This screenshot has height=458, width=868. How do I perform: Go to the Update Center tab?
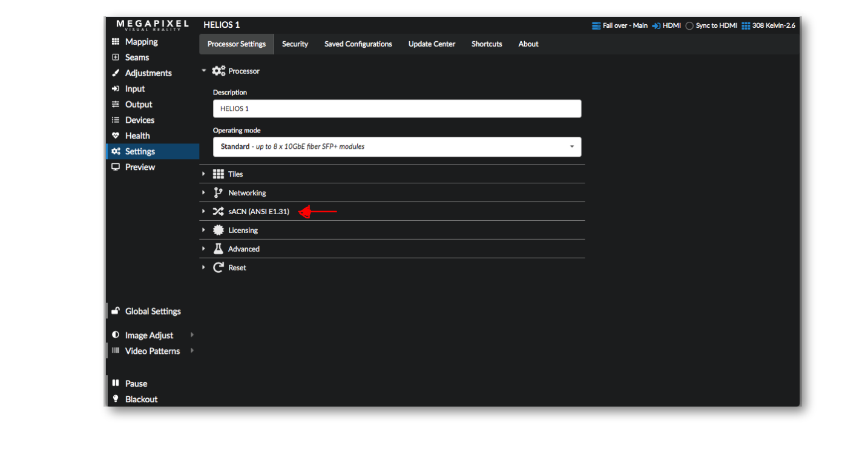pos(432,44)
